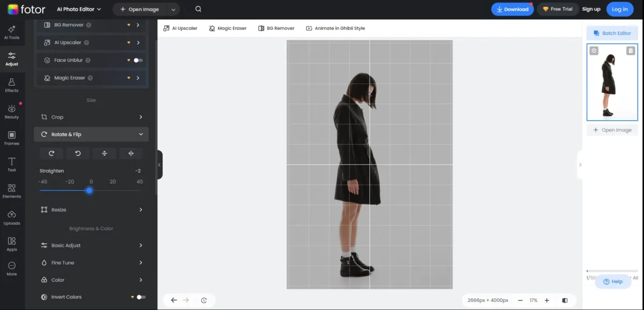
Task: Rotate image counterclockwise
Action: (78, 153)
